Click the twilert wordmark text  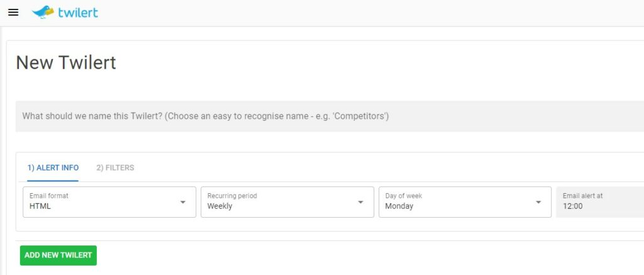[x=78, y=12]
